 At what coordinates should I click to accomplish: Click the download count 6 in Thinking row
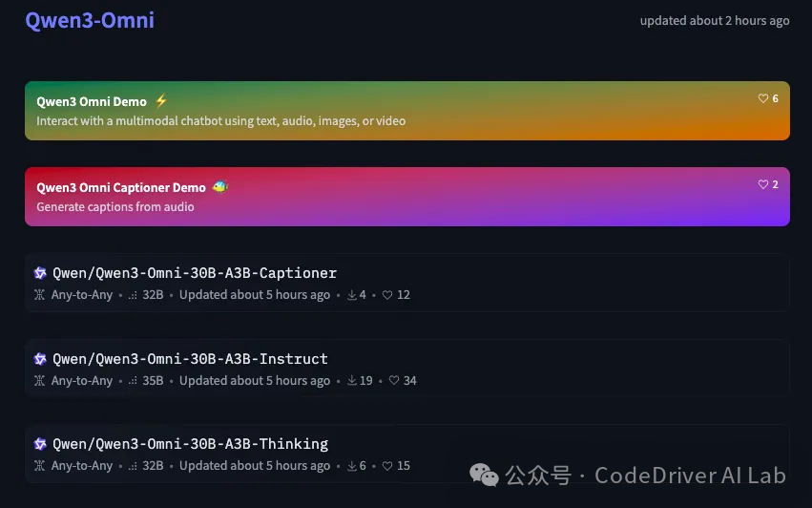tap(363, 465)
